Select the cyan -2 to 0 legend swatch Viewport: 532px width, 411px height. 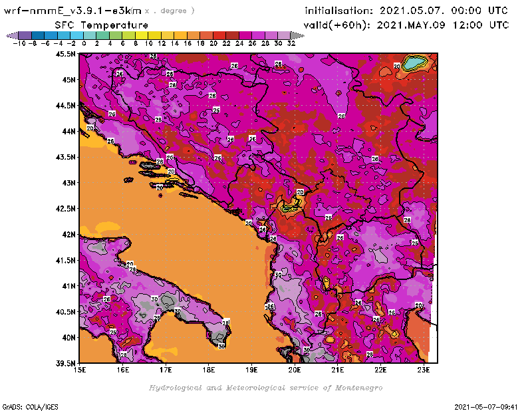[78, 35]
